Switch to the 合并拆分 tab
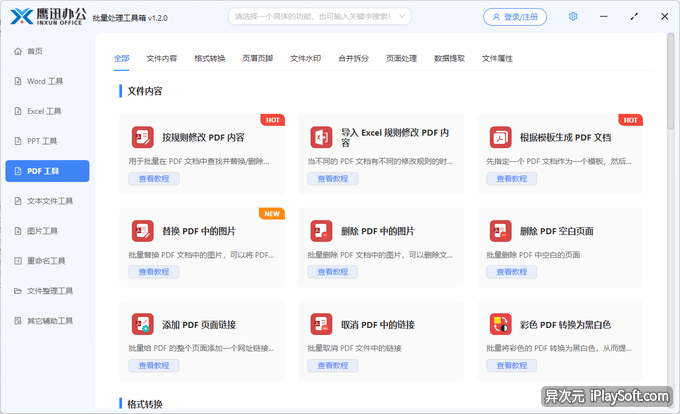The height and width of the screenshot is (414, 680). tap(353, 58)
